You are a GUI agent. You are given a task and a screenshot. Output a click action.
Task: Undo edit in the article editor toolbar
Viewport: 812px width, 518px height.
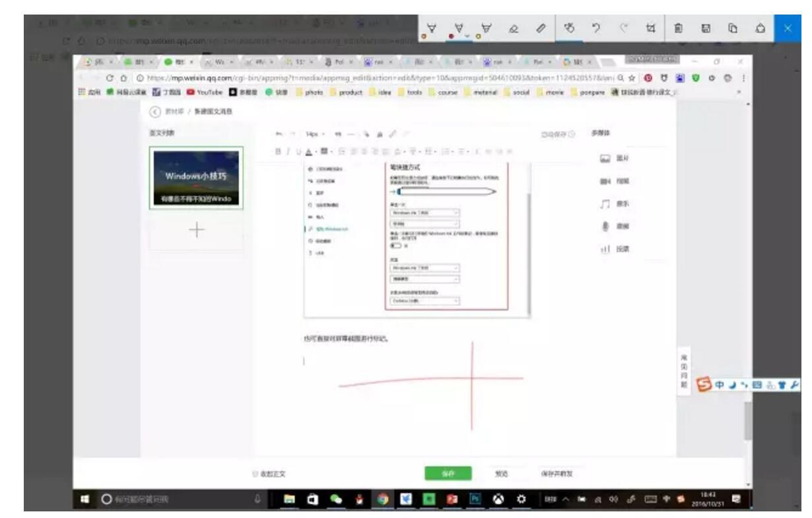[280, 133]
